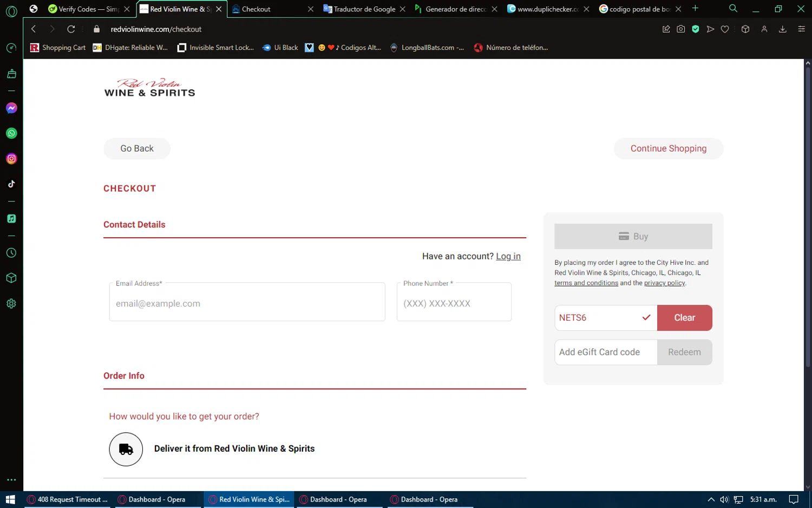The height and width of the screenshot is (508, 812).
Task: Open the sidebar three-dots menu
Action: [x=11, y=480]
